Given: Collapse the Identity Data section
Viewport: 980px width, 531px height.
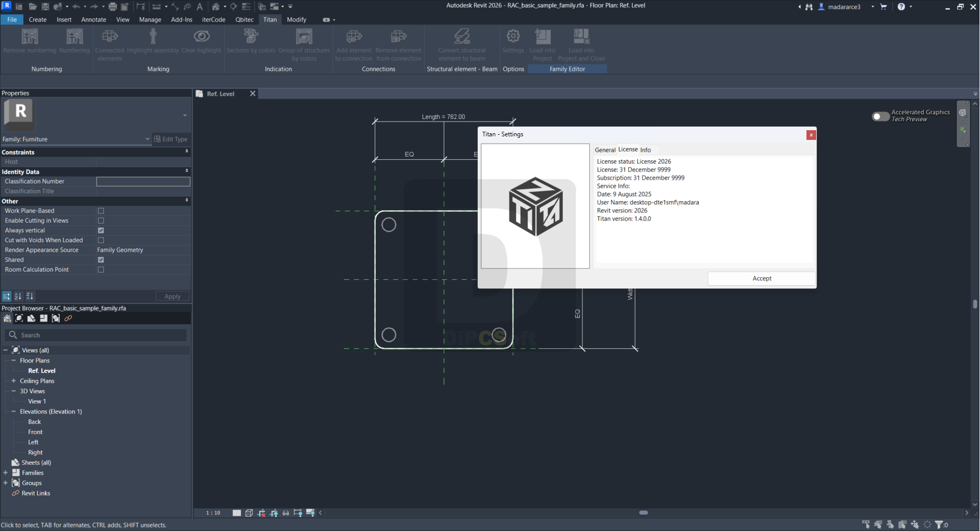Looking at the screenshot, I should (187, 171).
